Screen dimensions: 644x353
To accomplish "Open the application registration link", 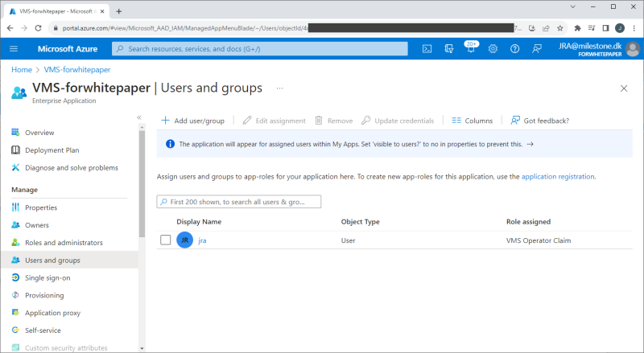I will [558, 175].
